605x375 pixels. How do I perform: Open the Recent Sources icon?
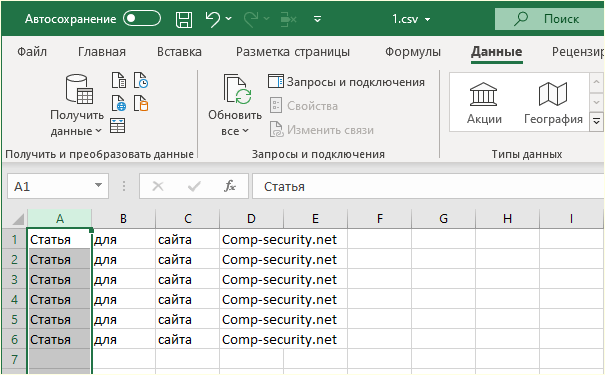pyautogui.click(x=141, y=80)
